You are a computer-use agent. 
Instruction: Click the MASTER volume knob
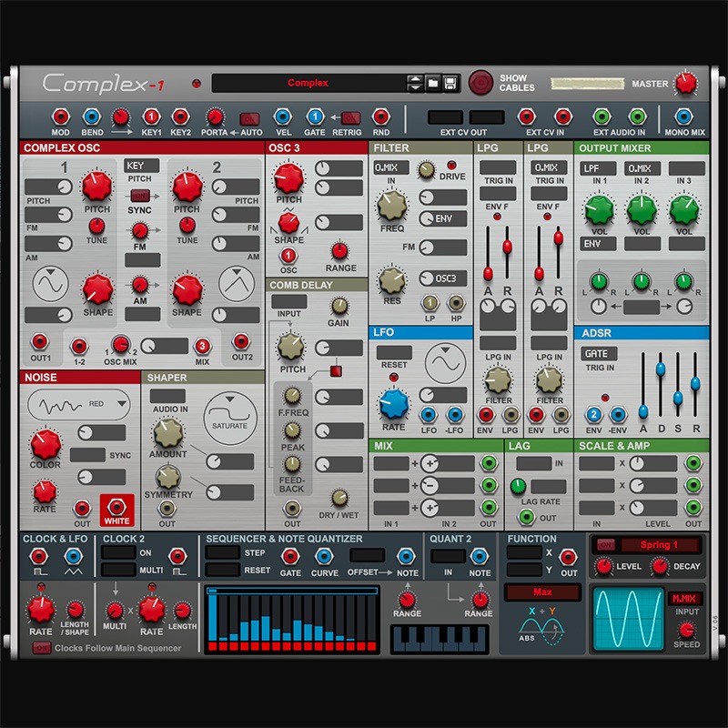tap(686, 83)
